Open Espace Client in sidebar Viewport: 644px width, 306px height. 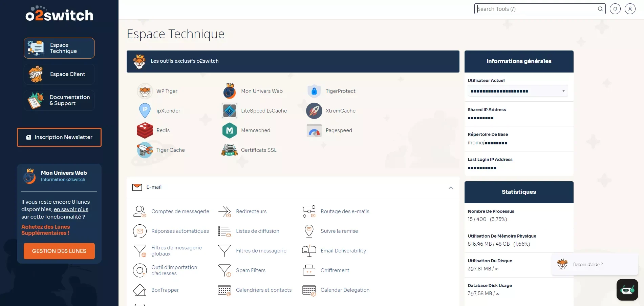(x=59, y=74)
